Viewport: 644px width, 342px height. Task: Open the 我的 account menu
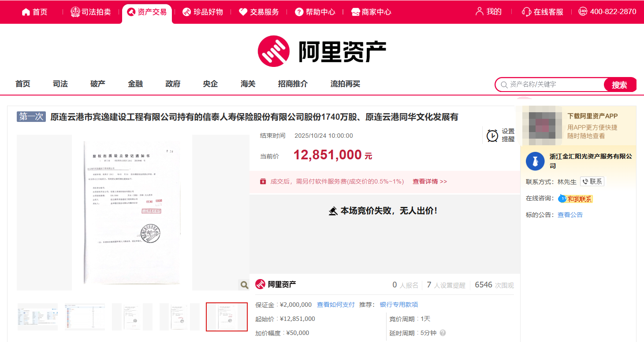pyautogui.click(x=488, y=12)
